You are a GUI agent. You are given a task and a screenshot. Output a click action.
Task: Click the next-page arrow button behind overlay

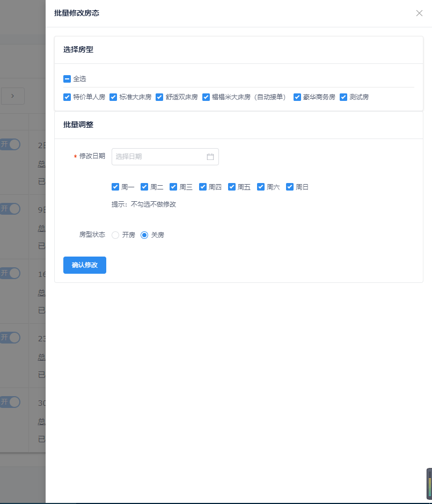point(12,96)
